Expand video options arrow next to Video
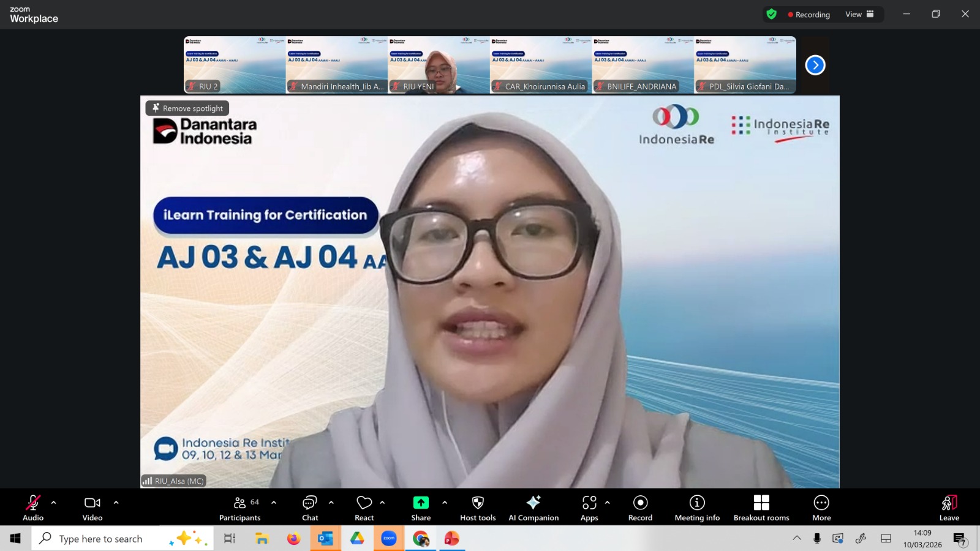 pos(116,503)
